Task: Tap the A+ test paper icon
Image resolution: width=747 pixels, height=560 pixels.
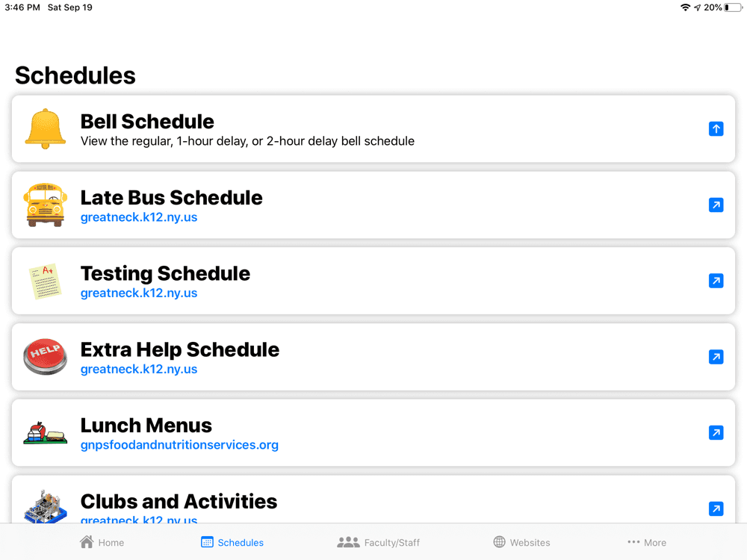Action: [x=46, y=281]
